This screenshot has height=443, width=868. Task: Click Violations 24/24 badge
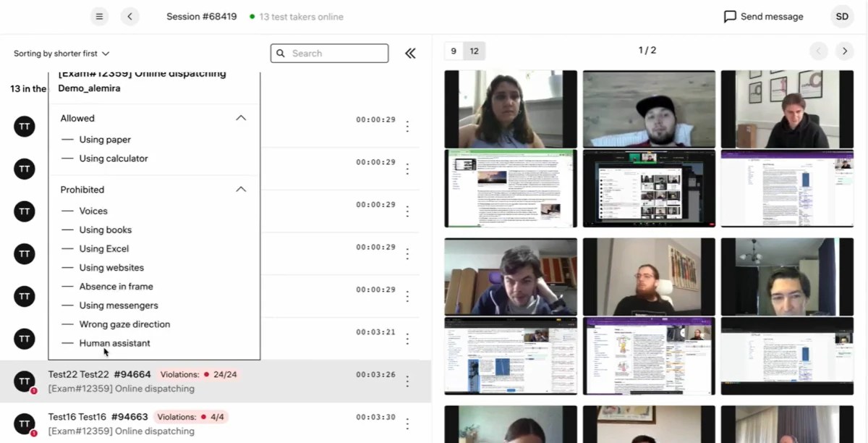pyautogui.click(x=199, y=375)
